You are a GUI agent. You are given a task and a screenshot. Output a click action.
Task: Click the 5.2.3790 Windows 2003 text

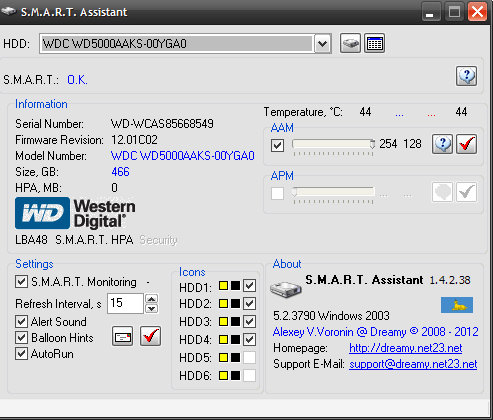click(x=331, y=316)
